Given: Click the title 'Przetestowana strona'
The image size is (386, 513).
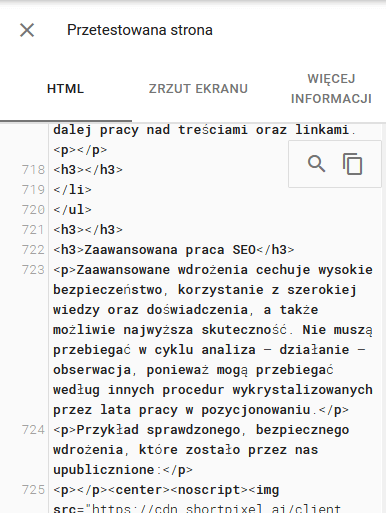Looking at the screenshot, I should click(x=140, y=30).
